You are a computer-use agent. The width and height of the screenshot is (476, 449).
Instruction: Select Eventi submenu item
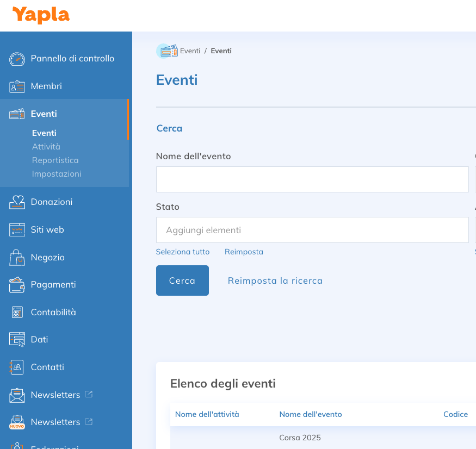click(x=44, y=133)
